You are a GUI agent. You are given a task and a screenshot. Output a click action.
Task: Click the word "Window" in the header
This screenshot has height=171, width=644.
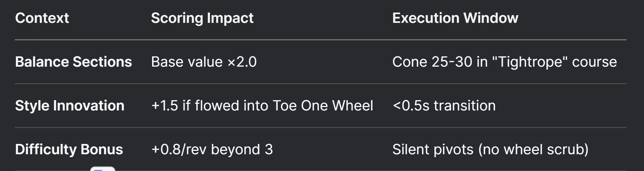pos(491,18)
